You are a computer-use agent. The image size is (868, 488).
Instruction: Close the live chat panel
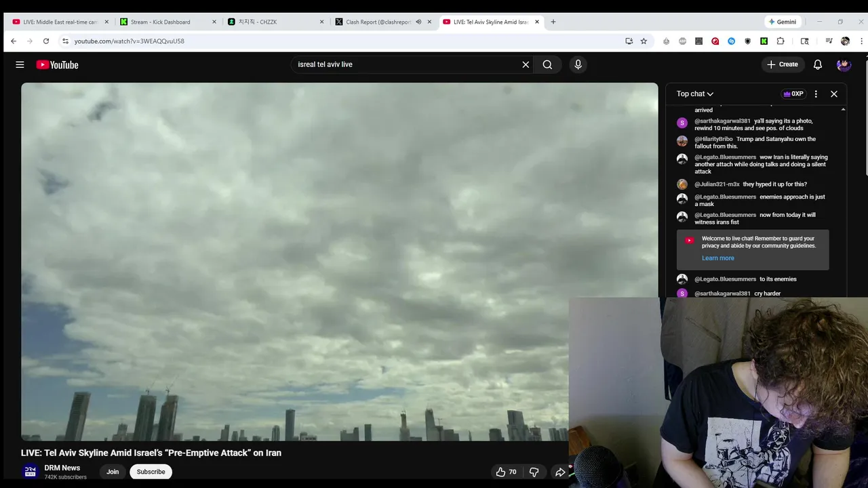(834, 94)
